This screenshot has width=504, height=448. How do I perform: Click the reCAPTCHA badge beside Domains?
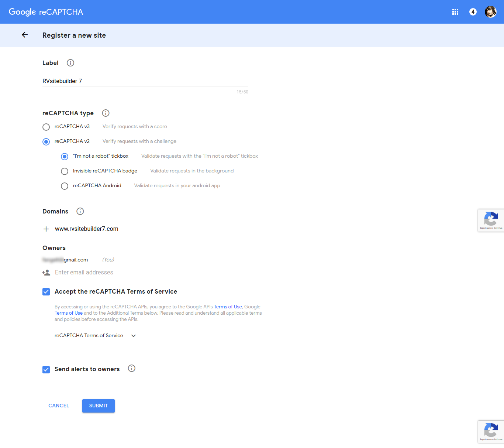491,220
